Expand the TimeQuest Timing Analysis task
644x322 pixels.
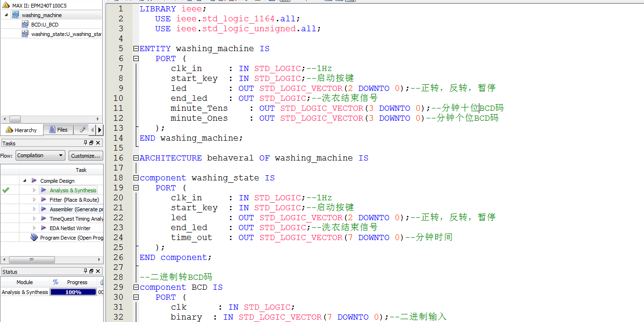(34, 219)
